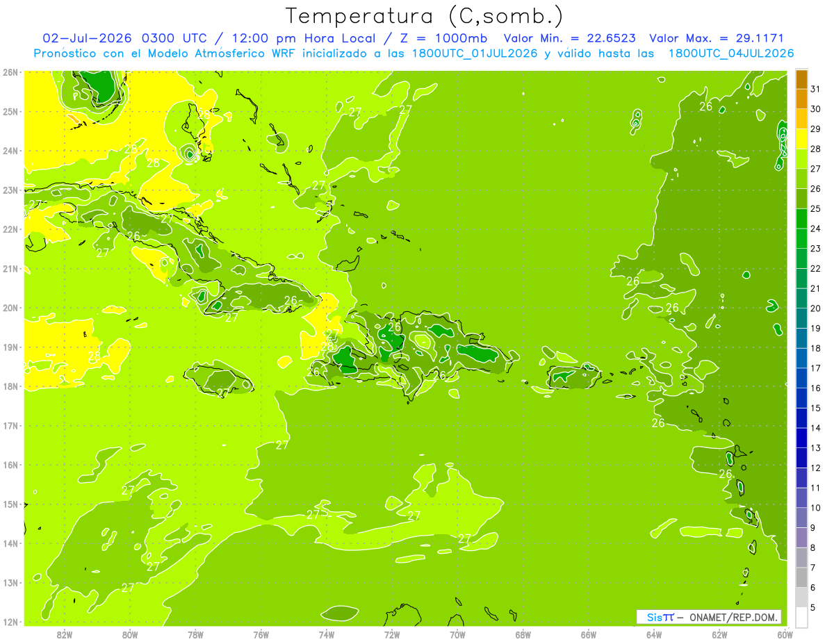
Task: Click the 22N latitude axis label
Action: tap(10, 229)
